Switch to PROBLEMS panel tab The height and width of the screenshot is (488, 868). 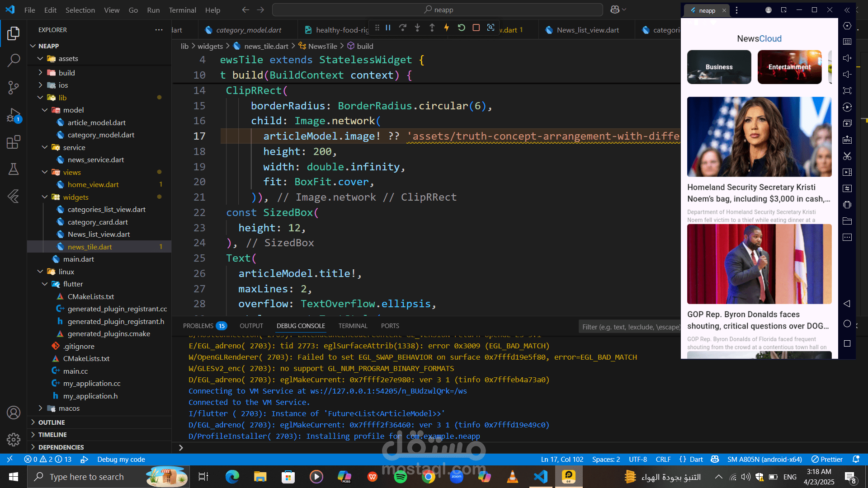(204, 326)
